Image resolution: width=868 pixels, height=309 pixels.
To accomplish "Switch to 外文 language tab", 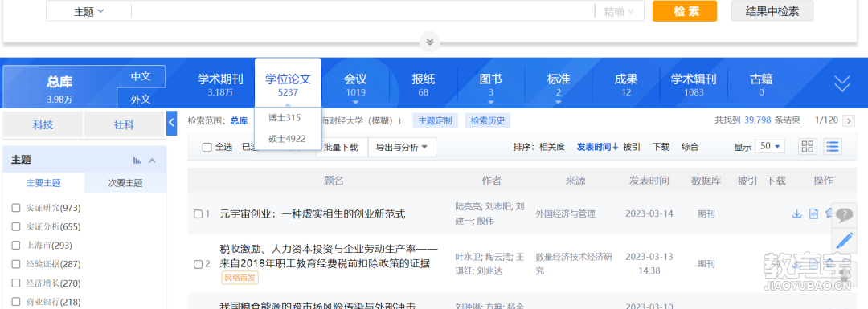I will tap(141, 99).
